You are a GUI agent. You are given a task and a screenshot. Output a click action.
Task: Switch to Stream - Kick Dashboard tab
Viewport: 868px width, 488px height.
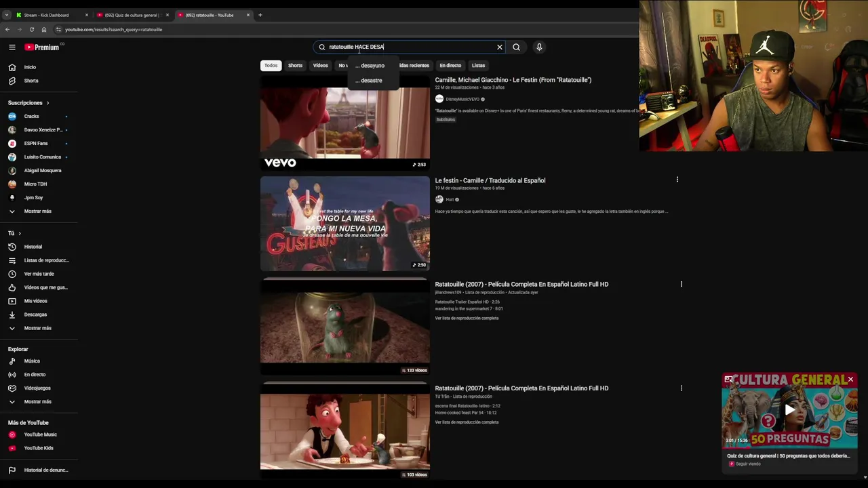[51, 15]
